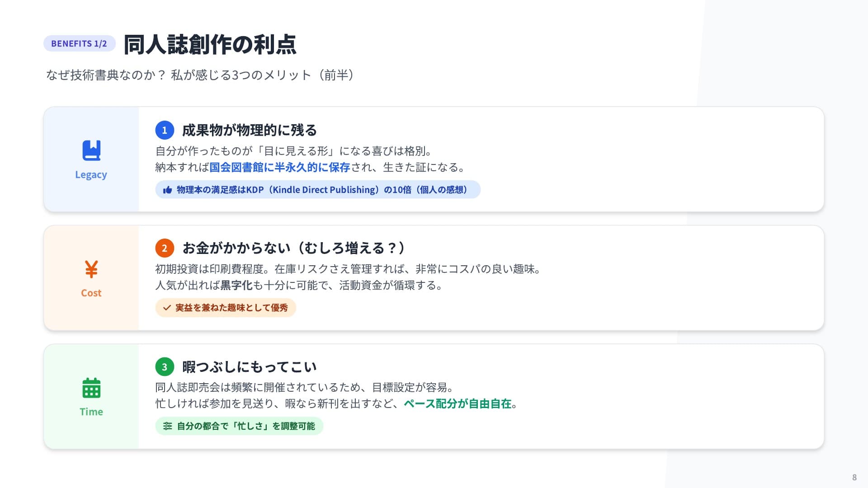This screenshot has height=488, width=868.
Task: Click page number 8
Action: 854,477
